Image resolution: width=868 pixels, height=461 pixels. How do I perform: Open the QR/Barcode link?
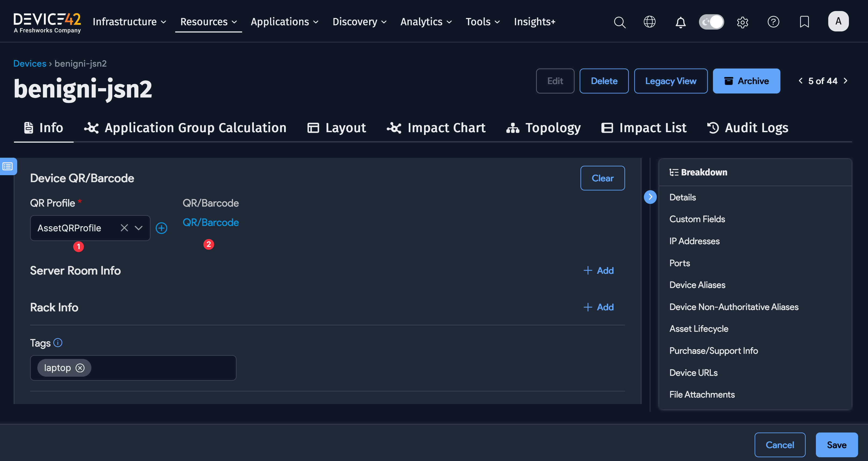(211, 223)
